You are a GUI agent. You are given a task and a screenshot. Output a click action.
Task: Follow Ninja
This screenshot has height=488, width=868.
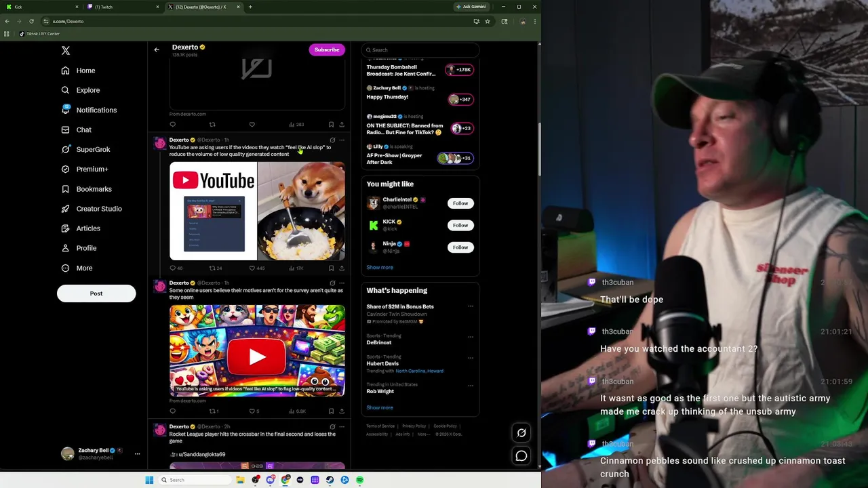tap(460, 247)
